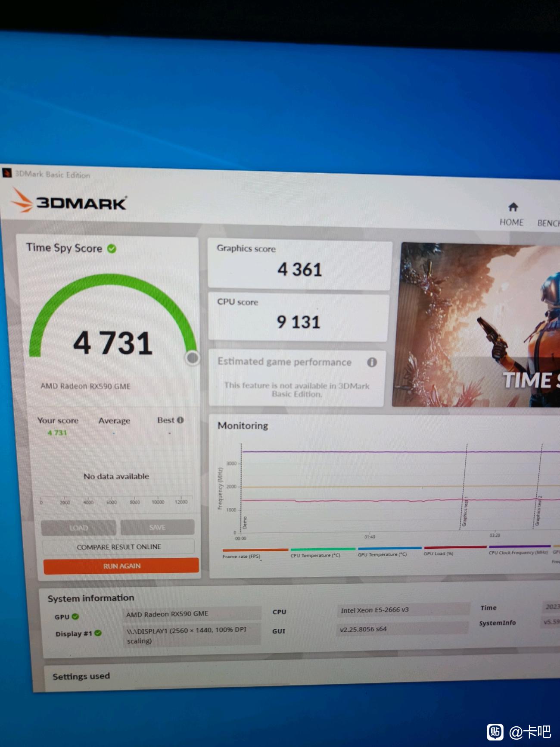Click the 3DMARK logo in the header
560x747 pixels.
69,200
